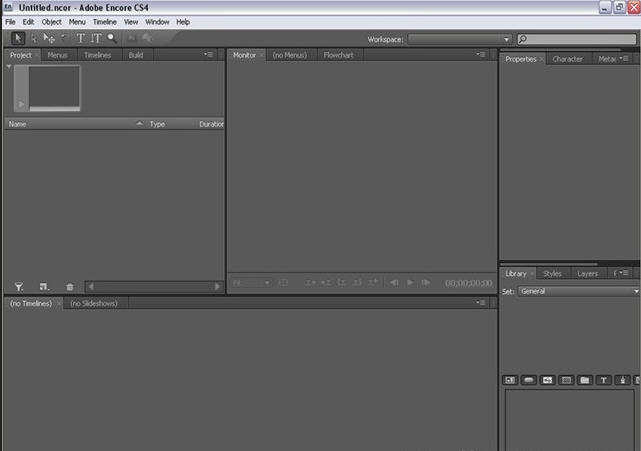
Task: Open the Properties panel options menu
Action: click(x=624, y=58)
